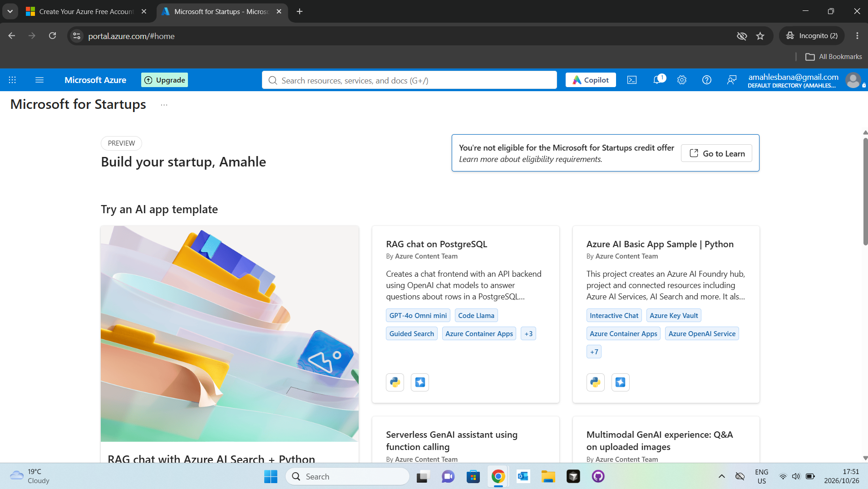Focus the Search resources, services, and docs box
This screenshot has width=868, height=489.
(x=409, y=80)
